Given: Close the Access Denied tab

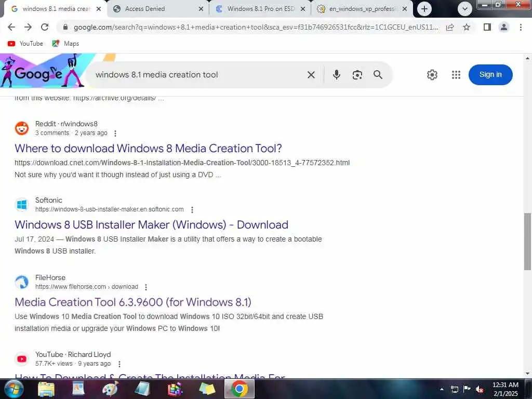Looking at the screenshot, I should pyautogui.click(x=201, y=9).
